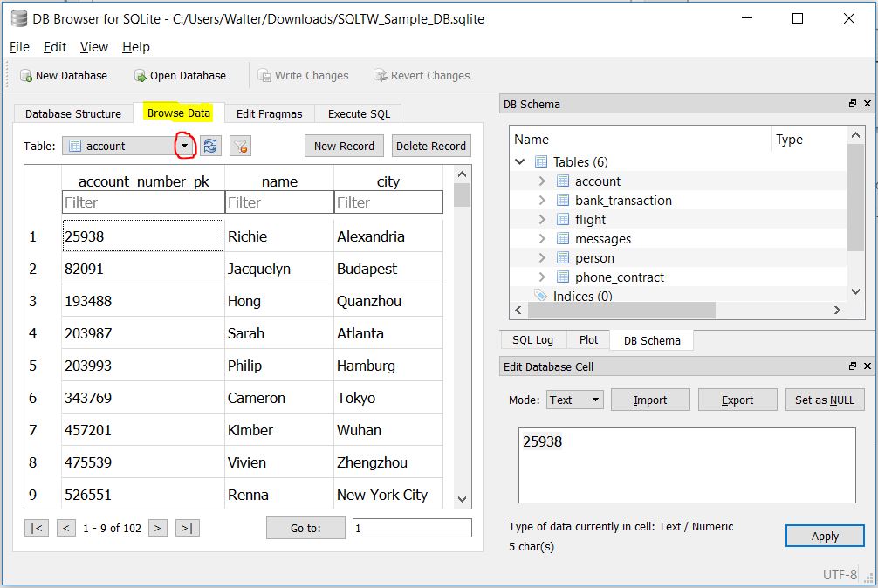Open the View menu

point(94,47)
